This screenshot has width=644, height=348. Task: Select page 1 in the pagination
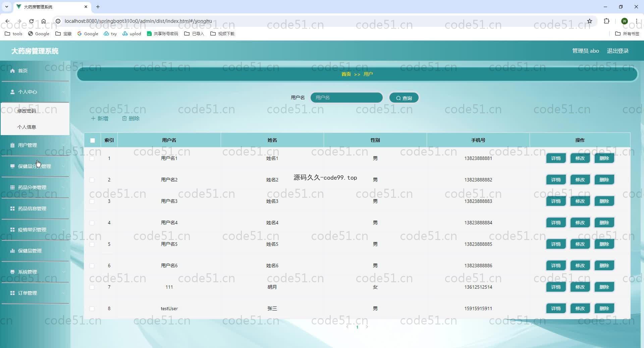[357, 327]
